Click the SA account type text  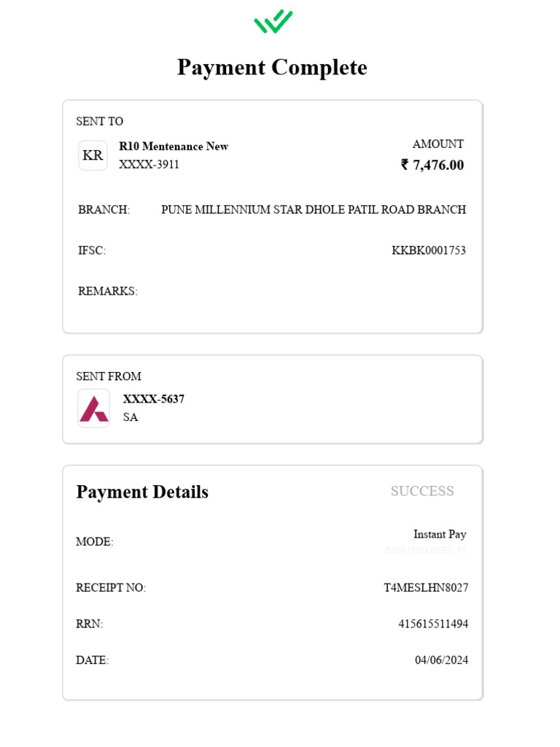131,417
